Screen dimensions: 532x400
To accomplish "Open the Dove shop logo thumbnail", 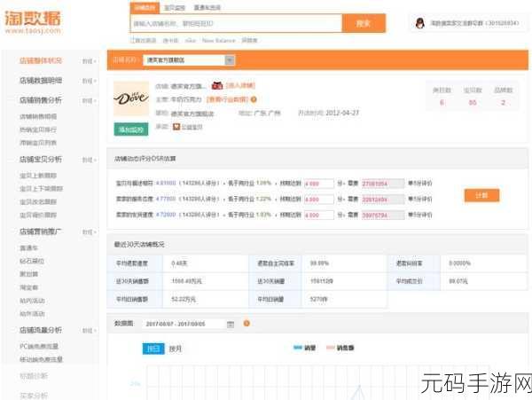I will coord(131,98).
